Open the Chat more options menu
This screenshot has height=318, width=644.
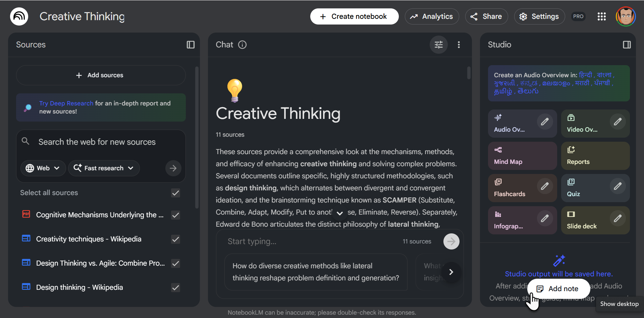pos(459,45)
